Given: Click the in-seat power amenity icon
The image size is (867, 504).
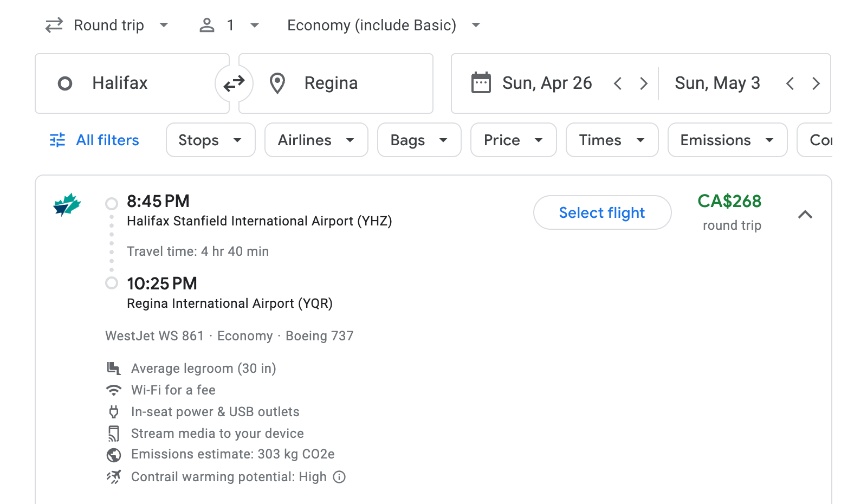Looking at the screenshot, I should tap(114, 411).
